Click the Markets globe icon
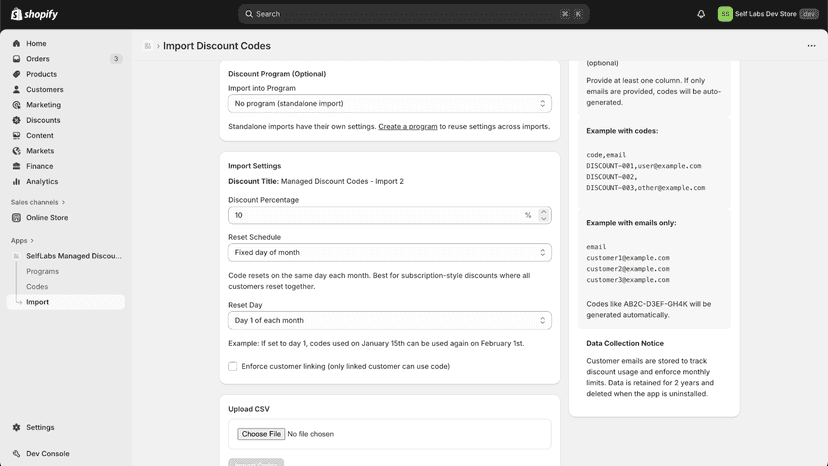828x466 pixels. 16,151
